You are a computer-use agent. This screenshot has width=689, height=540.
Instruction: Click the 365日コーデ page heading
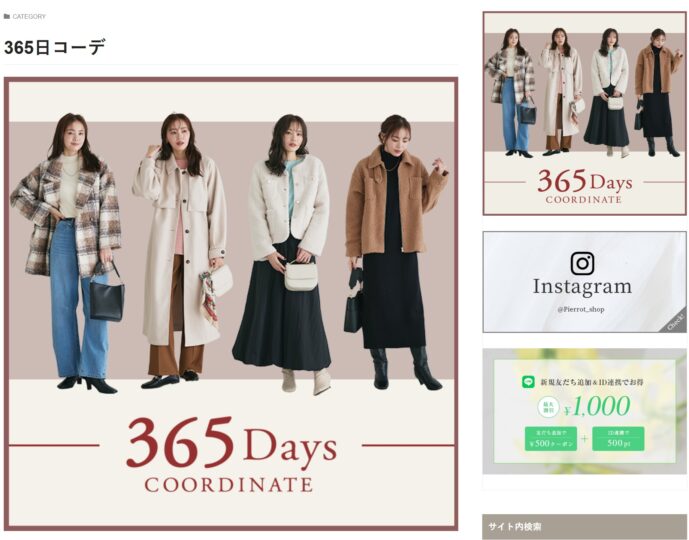tap(54, 47)
